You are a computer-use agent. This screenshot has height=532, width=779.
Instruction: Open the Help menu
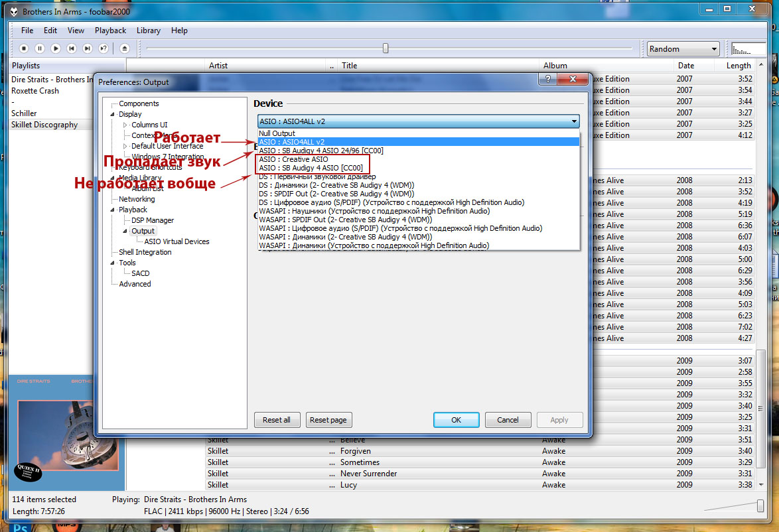pos(179,31)
